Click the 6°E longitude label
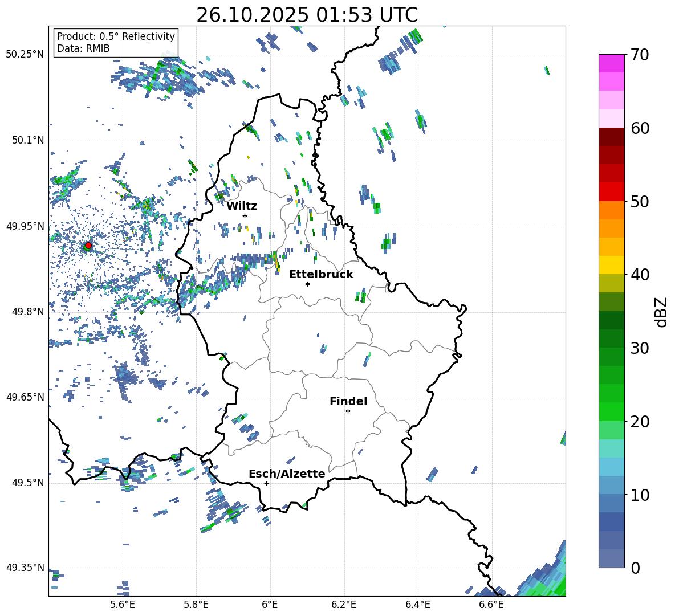 [270, 605]
